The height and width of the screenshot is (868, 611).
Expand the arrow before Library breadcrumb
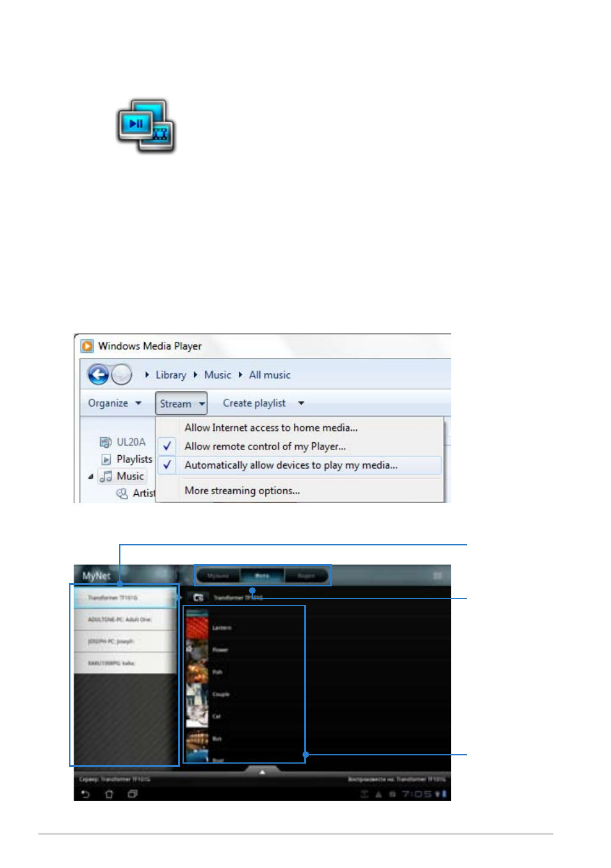pyautogui.click(x=147, y=375)
